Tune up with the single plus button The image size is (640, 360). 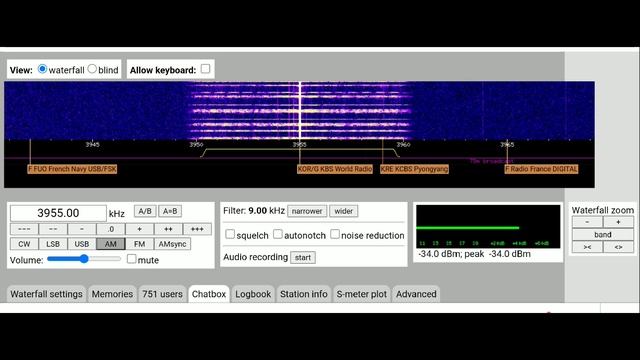click(139, 229)
